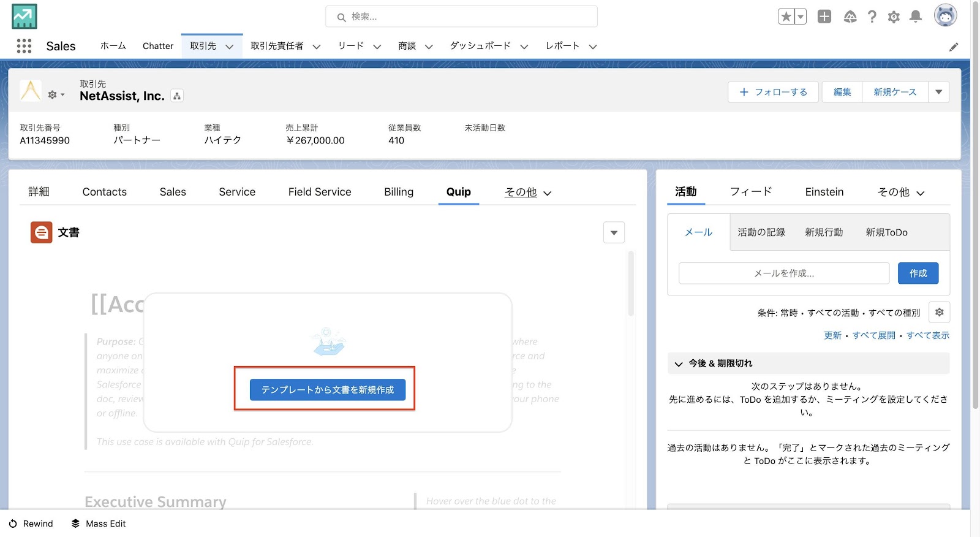View the account hierarchy icon
Screen dimensions: 980x537
[177, 96]
